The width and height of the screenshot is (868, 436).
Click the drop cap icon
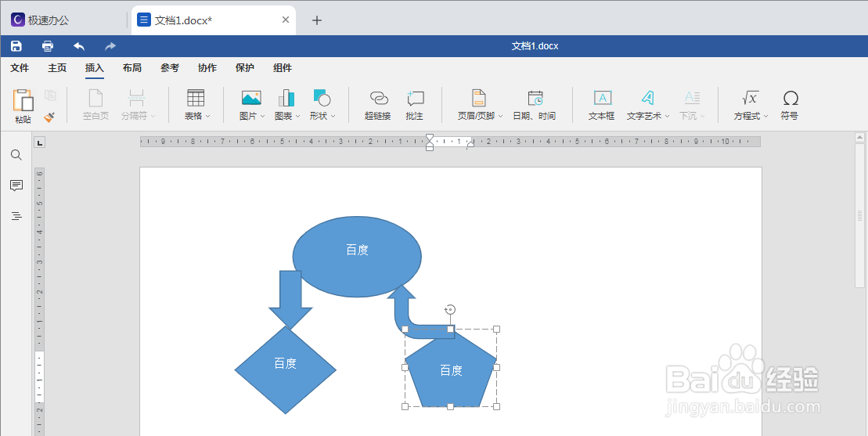tap(692, 98)
